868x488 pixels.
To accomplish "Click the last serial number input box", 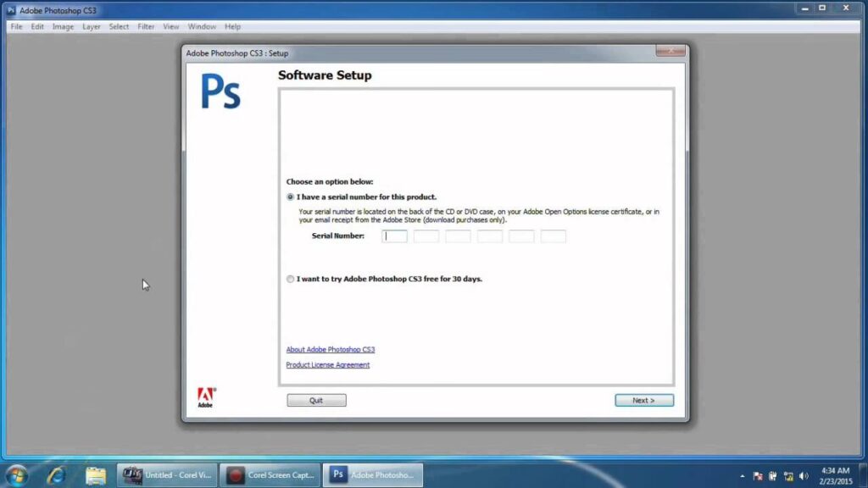I will click(x=553, y=236).
